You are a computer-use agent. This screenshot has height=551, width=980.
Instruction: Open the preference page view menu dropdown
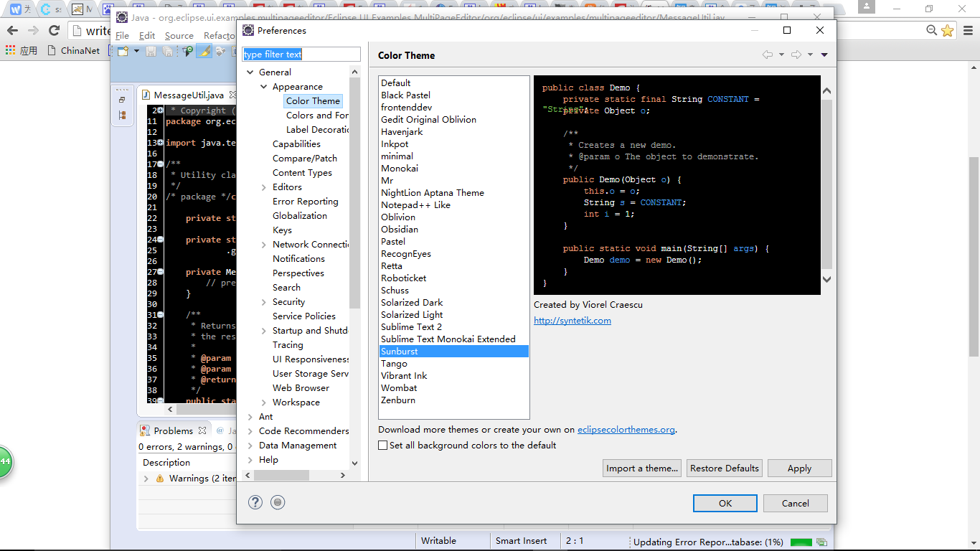pyautogui.click(x=824, y=55)
